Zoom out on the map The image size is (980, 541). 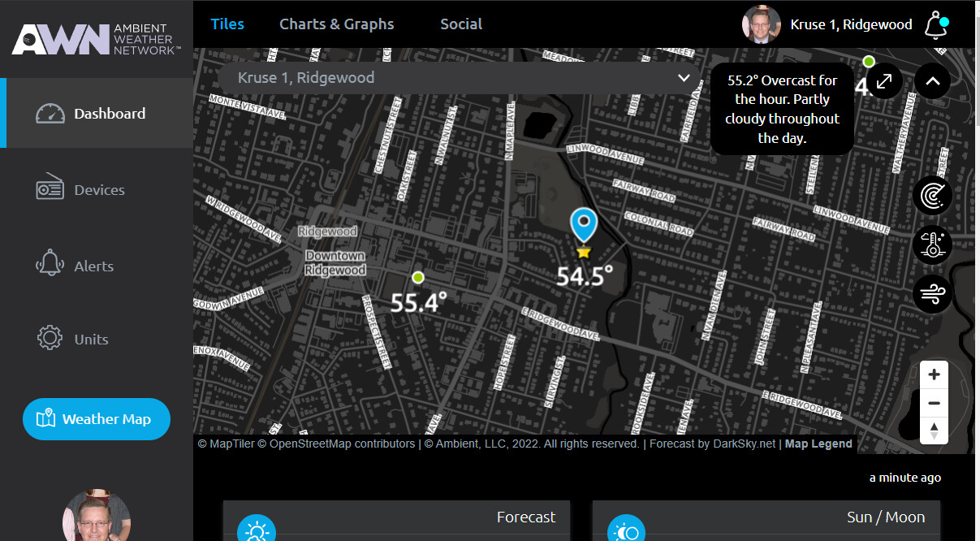pos(934,403)
